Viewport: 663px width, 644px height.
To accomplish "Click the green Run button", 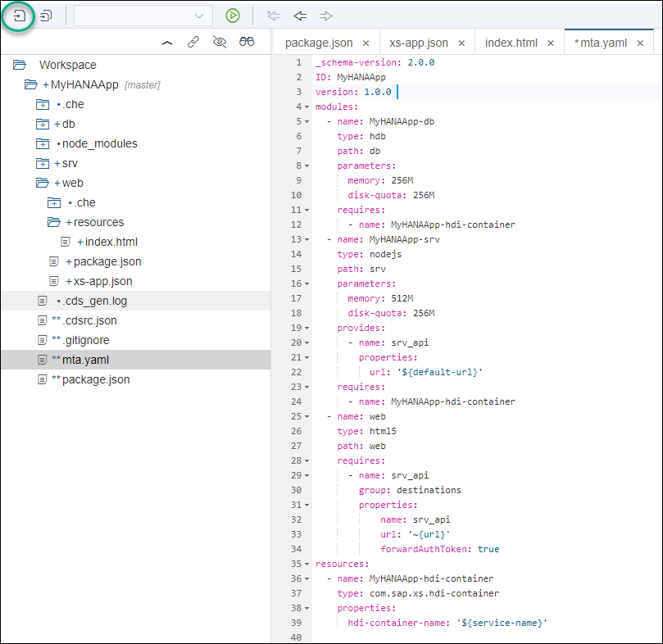I will point(233,16).
